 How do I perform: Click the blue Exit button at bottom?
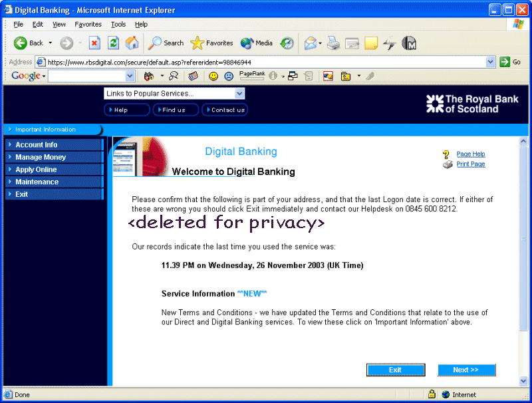pyautogui.click(x=396, y=370)
